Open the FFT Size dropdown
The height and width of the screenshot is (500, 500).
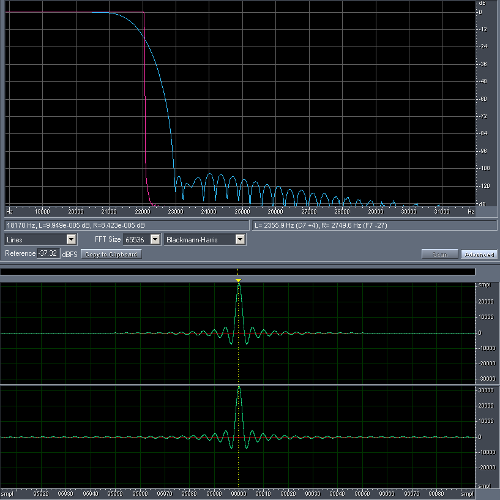(x=142, y=239)
